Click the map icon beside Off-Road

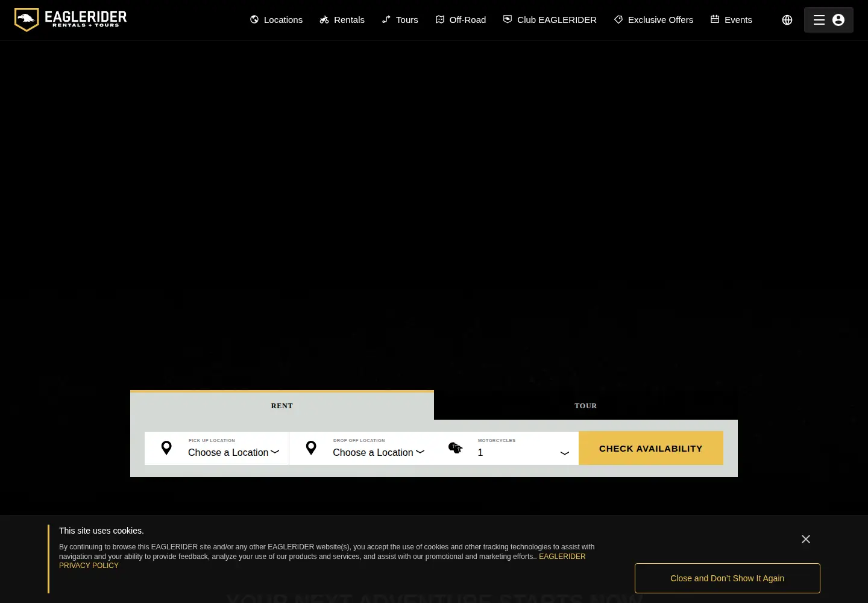click(x=440, y=19)
